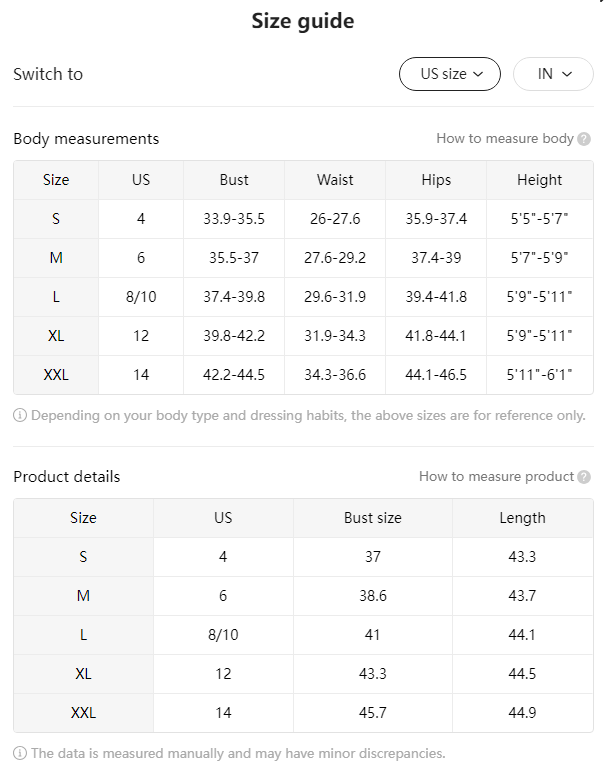Image resolution: width=605 pixels, height=782 pixels.
Task: Open the How to measure body link
Action: pos(505,139)
